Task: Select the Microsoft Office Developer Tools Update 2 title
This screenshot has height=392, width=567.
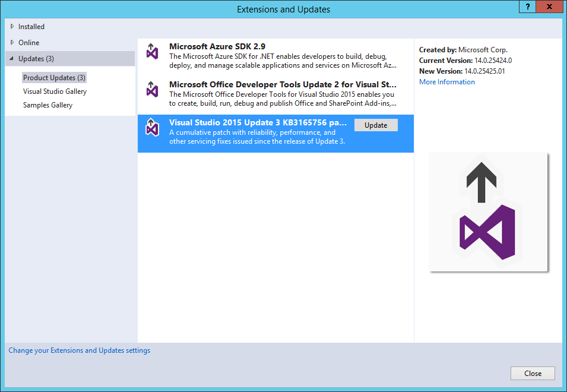Action: (x=283, y=84)
